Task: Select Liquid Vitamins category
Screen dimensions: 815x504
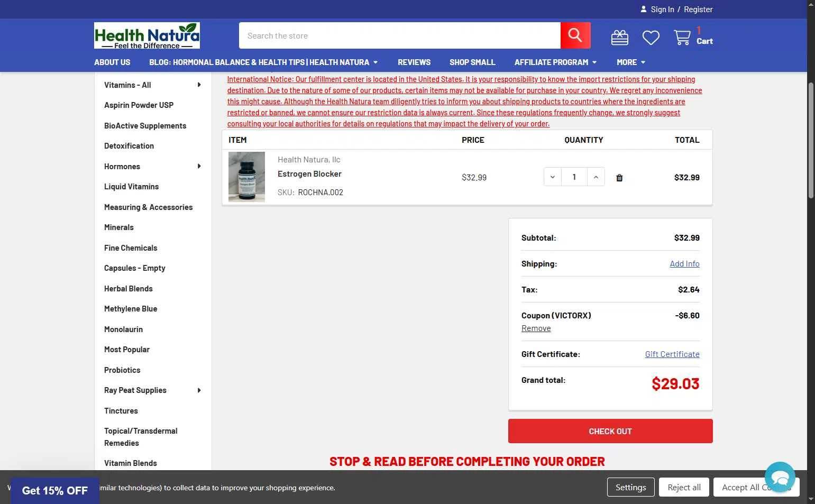Action: tap(131, 186)
